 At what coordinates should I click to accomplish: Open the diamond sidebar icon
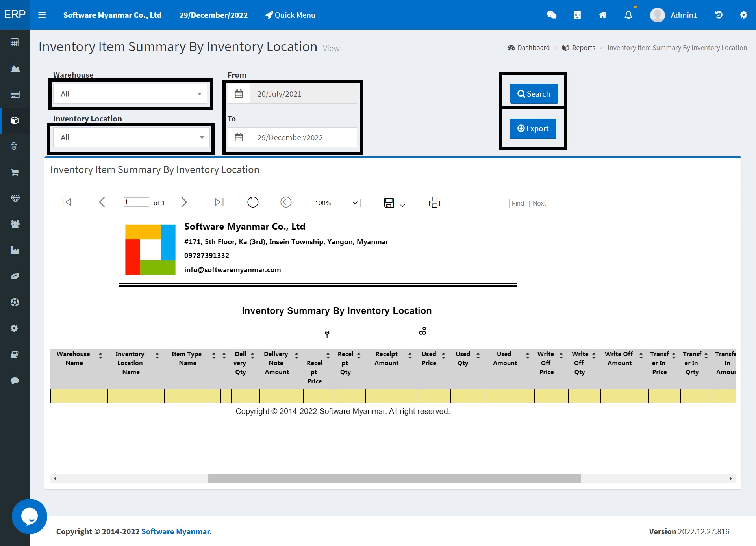click(15, 199)
